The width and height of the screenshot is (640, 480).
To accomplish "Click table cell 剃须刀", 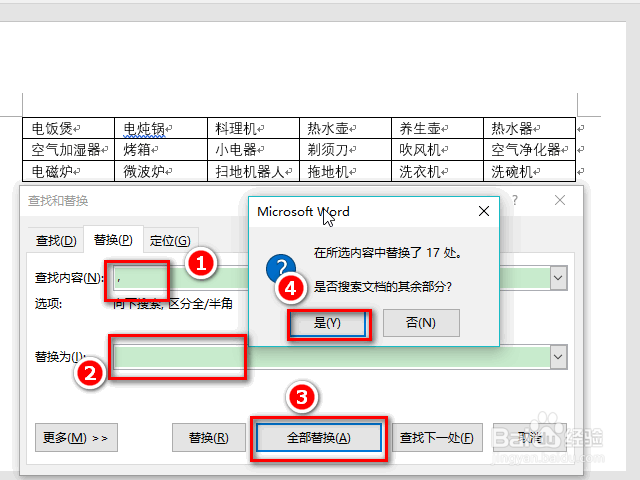I will [345, 150].
